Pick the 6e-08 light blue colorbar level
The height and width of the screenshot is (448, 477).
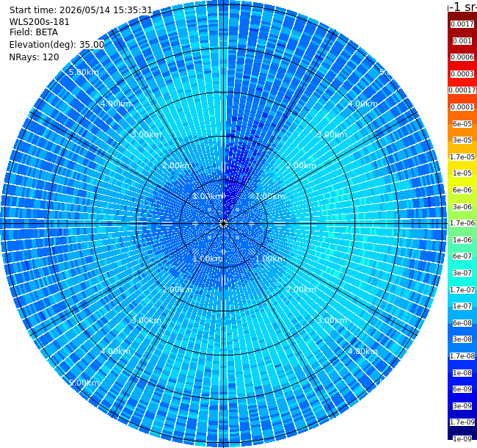pos(462,323)
